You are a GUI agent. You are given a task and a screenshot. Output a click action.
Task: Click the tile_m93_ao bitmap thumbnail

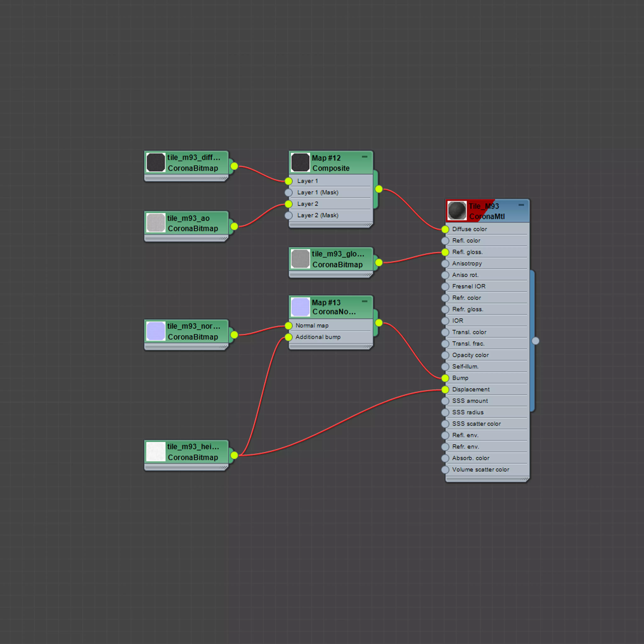pos(156,223)
